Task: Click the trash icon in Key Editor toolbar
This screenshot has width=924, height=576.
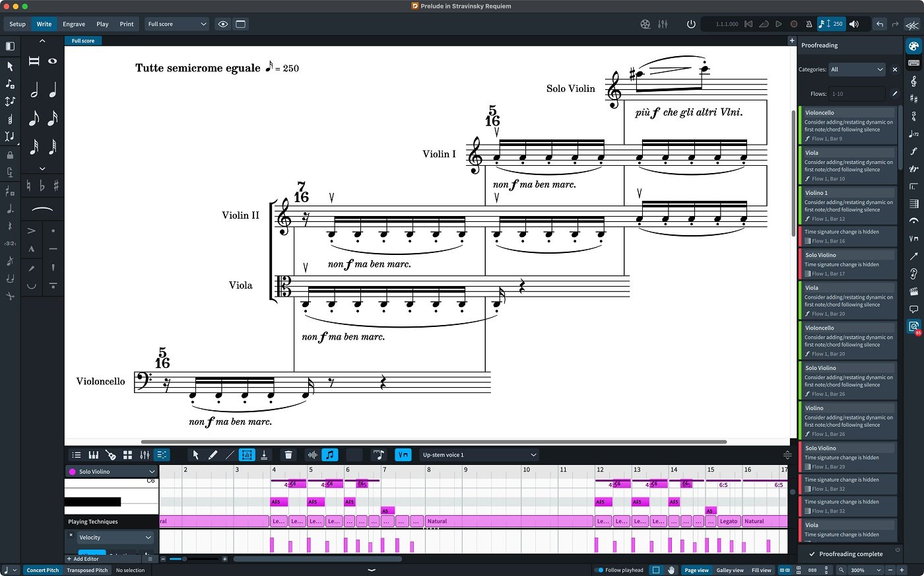Action: point(288,455)
